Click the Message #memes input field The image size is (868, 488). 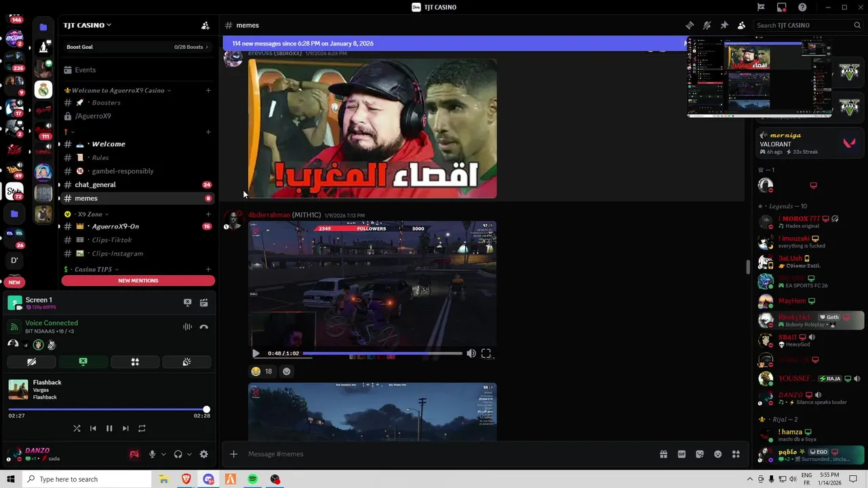448,454
